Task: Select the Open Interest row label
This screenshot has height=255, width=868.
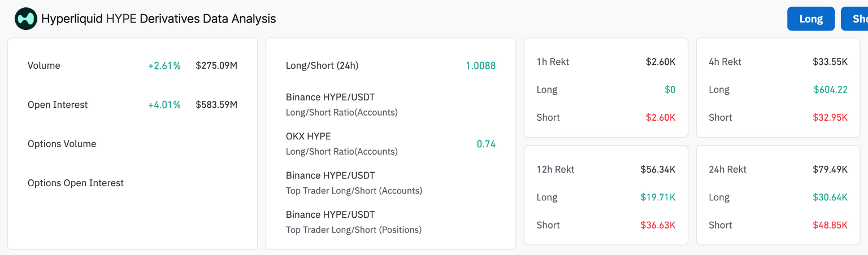Action: [58, 104]
